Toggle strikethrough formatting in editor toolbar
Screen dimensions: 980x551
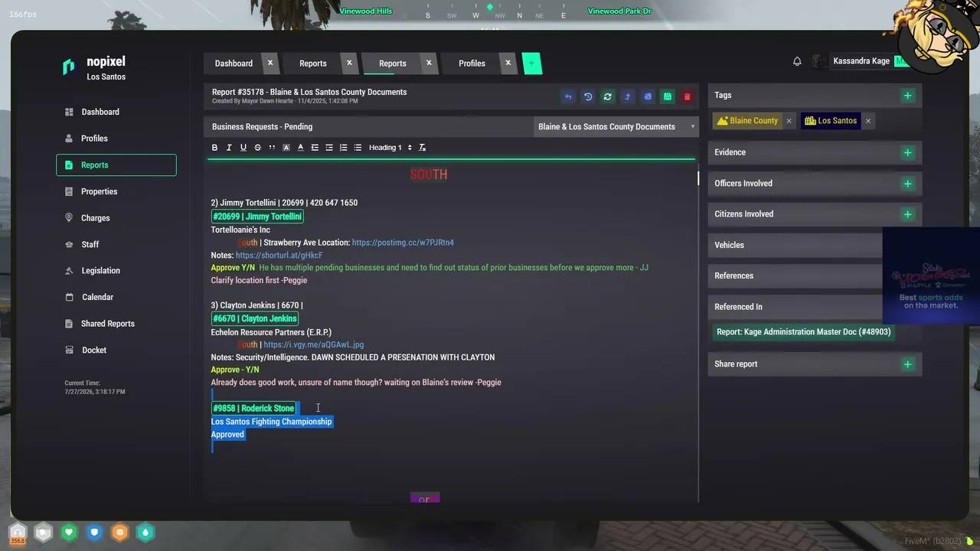(257, 148)
